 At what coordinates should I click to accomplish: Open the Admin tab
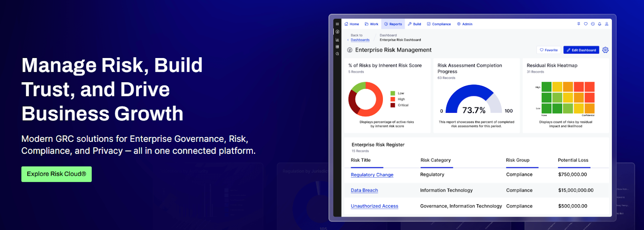pyautogui.click(x=465, y=24)
